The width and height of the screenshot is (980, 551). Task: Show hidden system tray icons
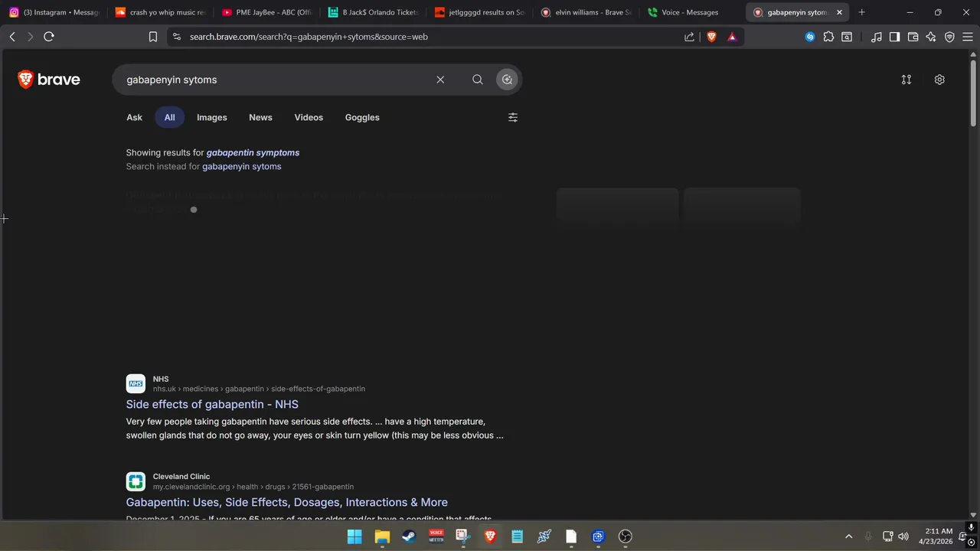coord(848,536)
